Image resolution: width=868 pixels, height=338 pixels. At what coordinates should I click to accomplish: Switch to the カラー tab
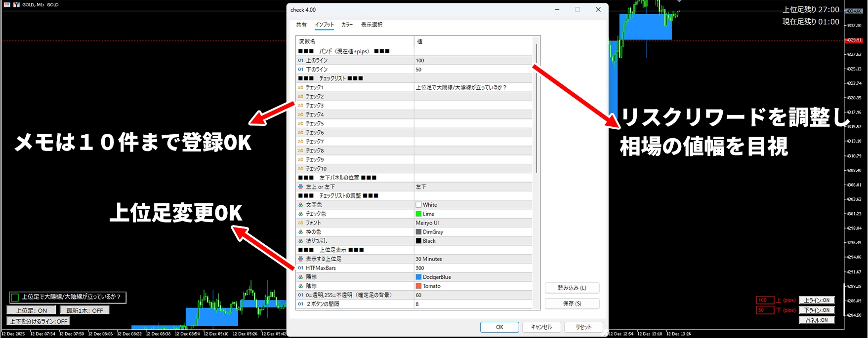tap(347, 25)
